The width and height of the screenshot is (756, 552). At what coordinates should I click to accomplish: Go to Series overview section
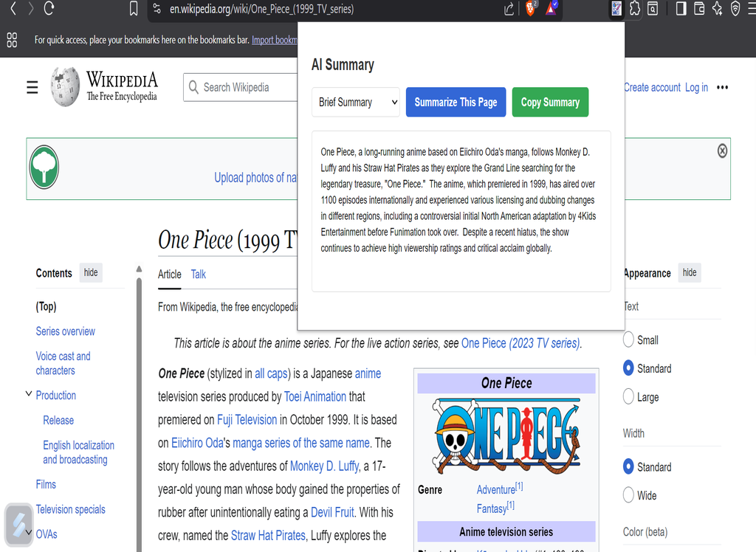pos(66,331)
